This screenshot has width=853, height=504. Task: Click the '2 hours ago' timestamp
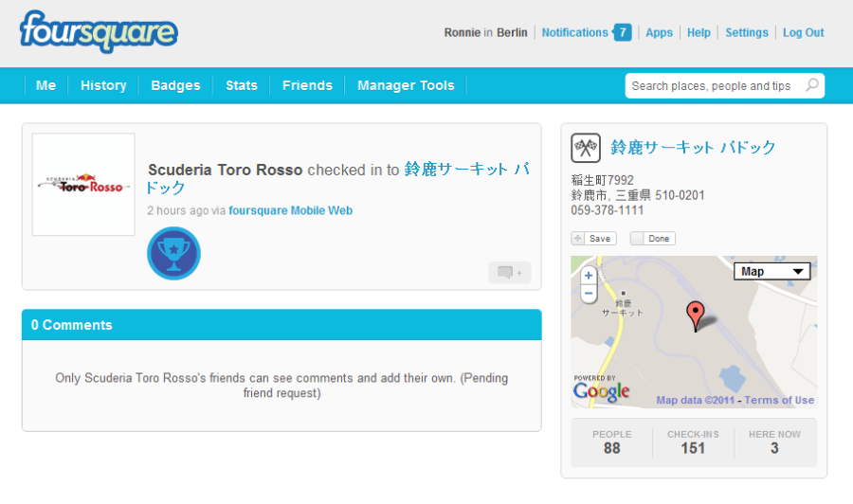tap(178, 210)
